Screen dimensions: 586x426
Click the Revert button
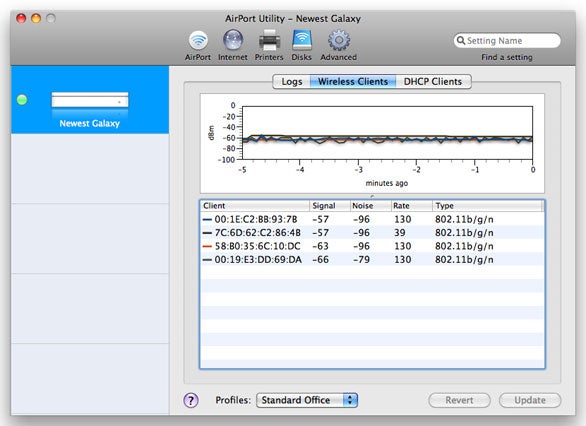459,400
